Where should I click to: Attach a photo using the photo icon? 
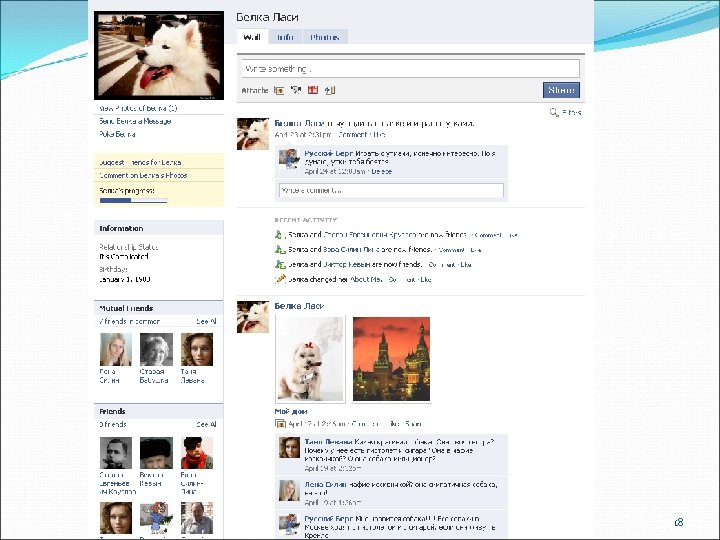(x=279, y=90)
